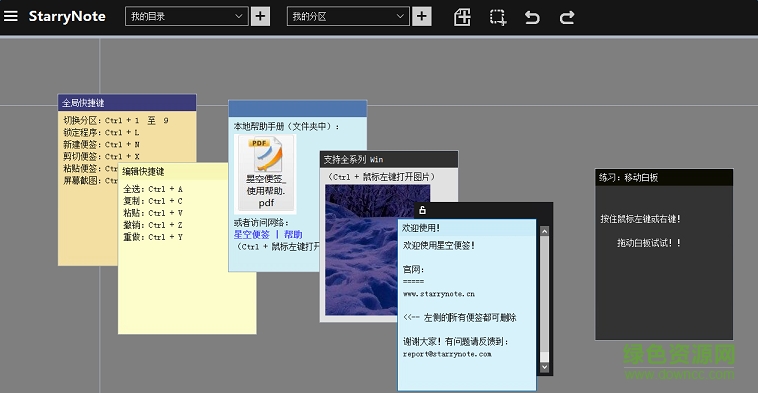The width and height of the screenshot is (758, 393).
Task: Click line 撤销: Ctrl + Z
Action: (153, 225)
